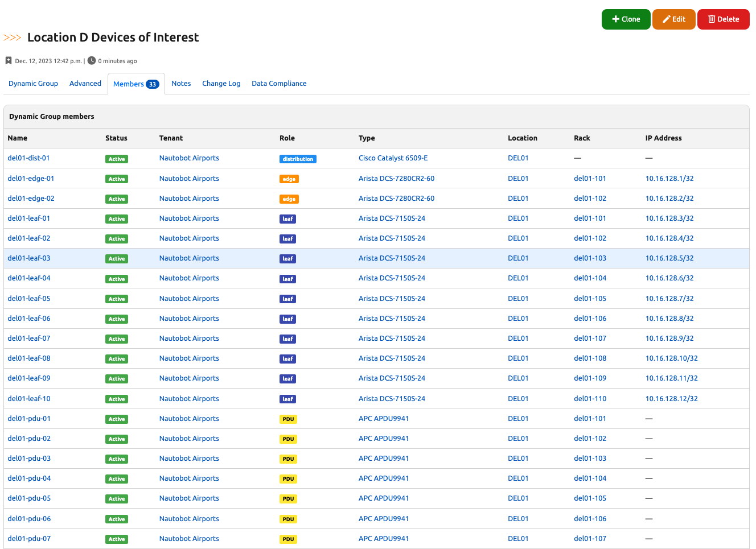The width and height of the screenshot is (756, 549).
Task: Open Cisco Catalyst 6509-E device type
Action: [393, 158]
